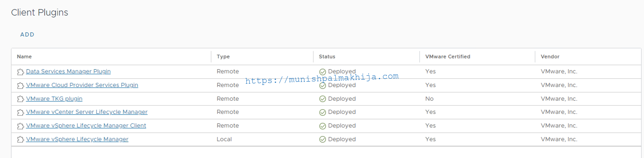
Task: Click the VMware Certified column header
Action: click(448, 56)
